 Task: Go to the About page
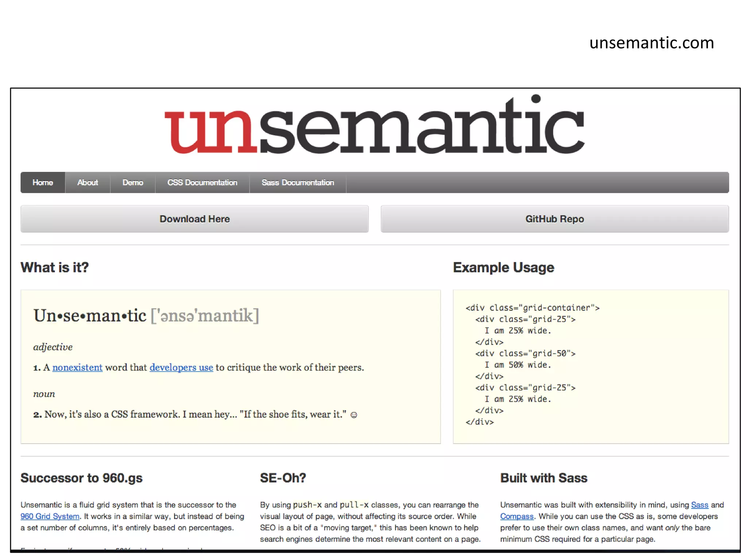(88, 182)
